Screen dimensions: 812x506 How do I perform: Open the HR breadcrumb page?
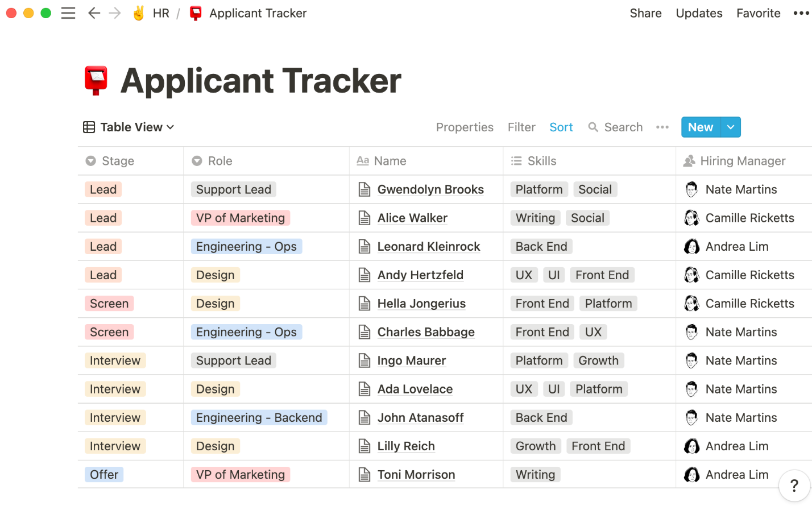point(160,13)
